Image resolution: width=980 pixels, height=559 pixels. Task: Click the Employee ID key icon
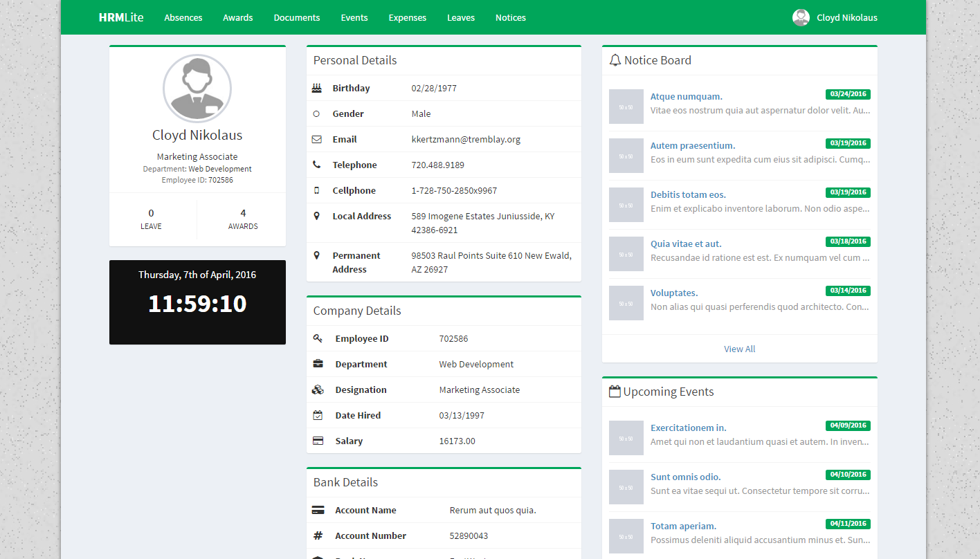point(318,338)
